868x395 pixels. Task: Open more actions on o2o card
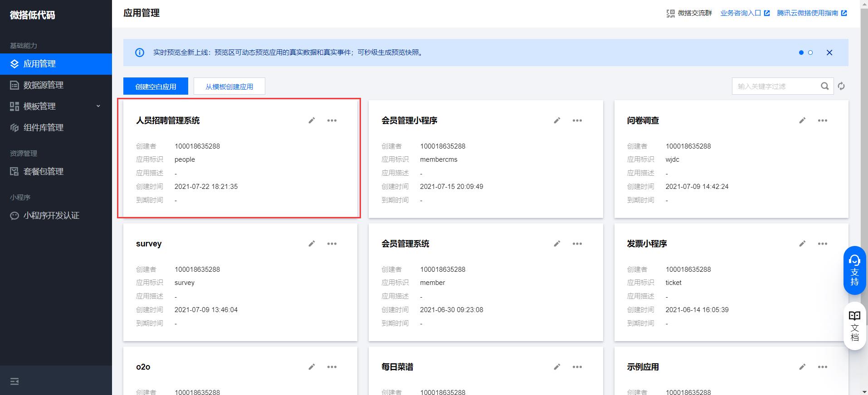coord(332,367)
